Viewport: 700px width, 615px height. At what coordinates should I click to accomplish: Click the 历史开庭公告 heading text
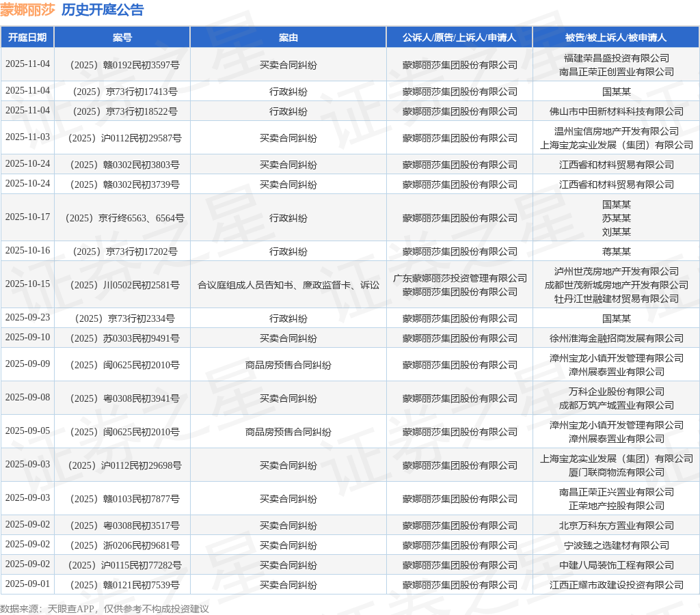[x=103, y=10]
